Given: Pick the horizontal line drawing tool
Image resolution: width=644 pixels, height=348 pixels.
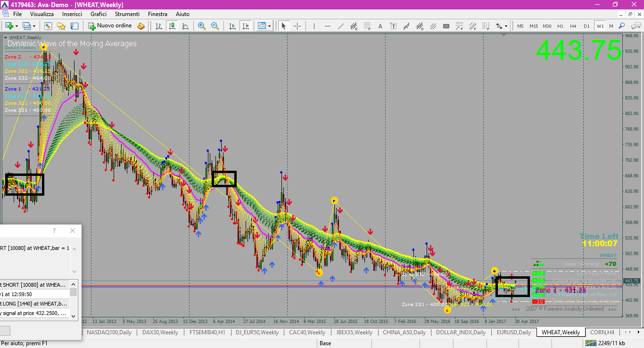Looking at the screenshot, I should (x=328, y=26).
